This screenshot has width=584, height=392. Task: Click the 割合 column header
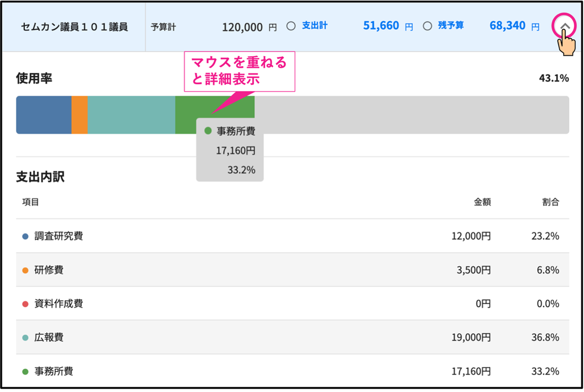(x=551, y=202)
